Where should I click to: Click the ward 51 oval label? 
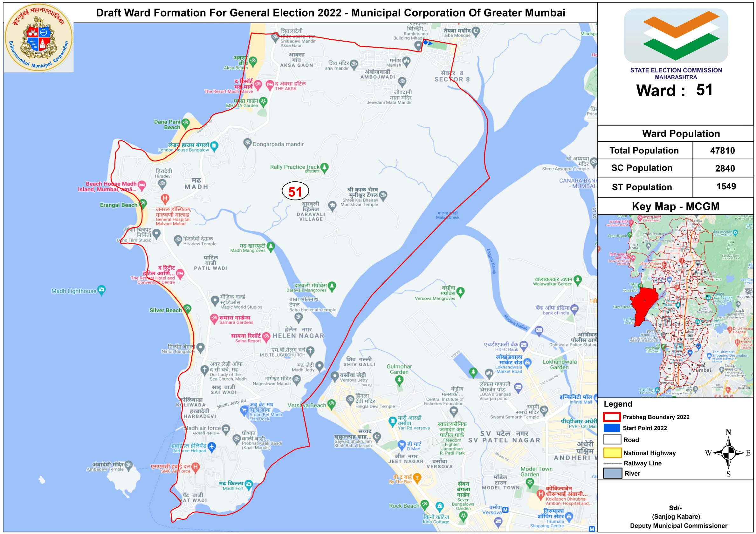pos(295,192)
